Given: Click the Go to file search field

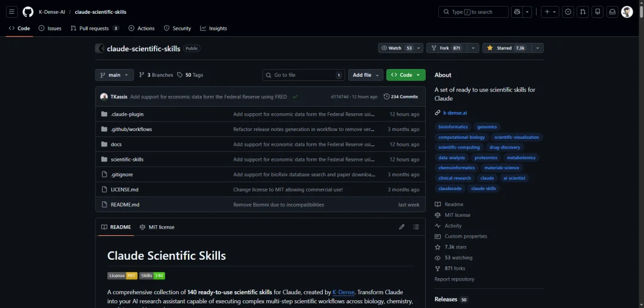Looking at the screenshot, I should tap(303, 75).
